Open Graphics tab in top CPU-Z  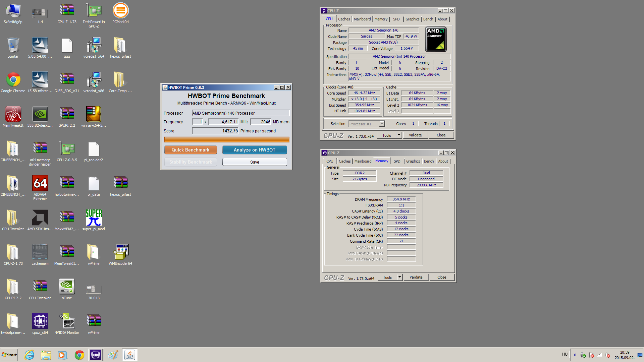412,19
